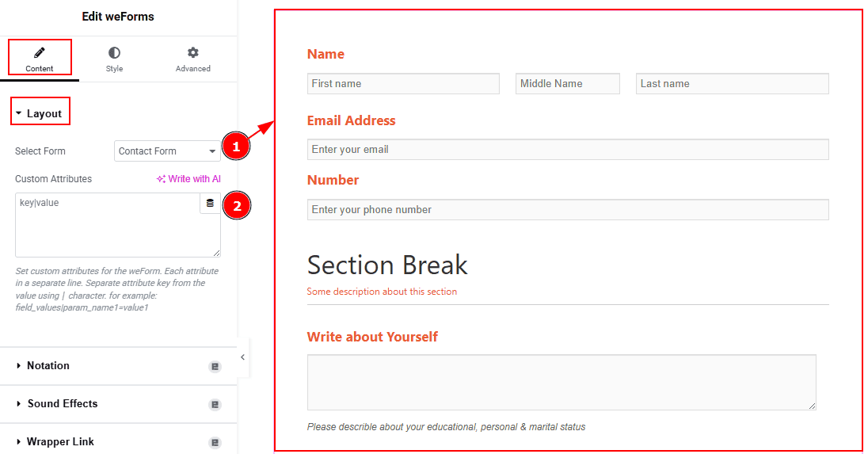Click the dynamic tags database icon

[x=210, y=203]
